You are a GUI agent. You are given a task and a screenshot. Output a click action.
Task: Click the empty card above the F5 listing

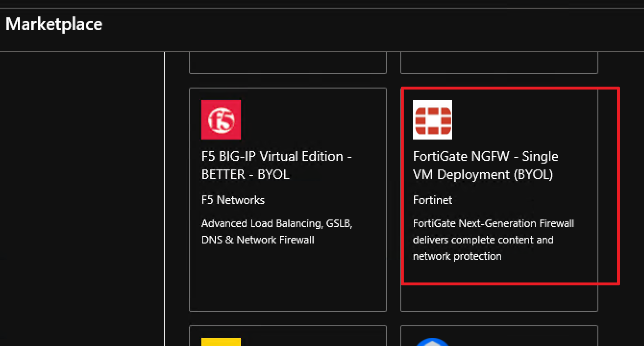tap(288, 63)
